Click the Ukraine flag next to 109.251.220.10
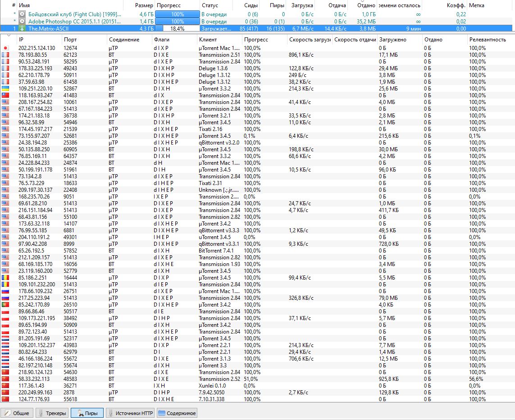Screen dimensions: 515x420 click(x=5, y=89)
